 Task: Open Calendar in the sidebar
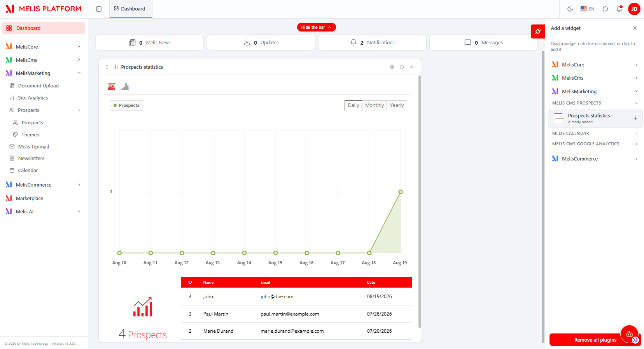[28, 170]
